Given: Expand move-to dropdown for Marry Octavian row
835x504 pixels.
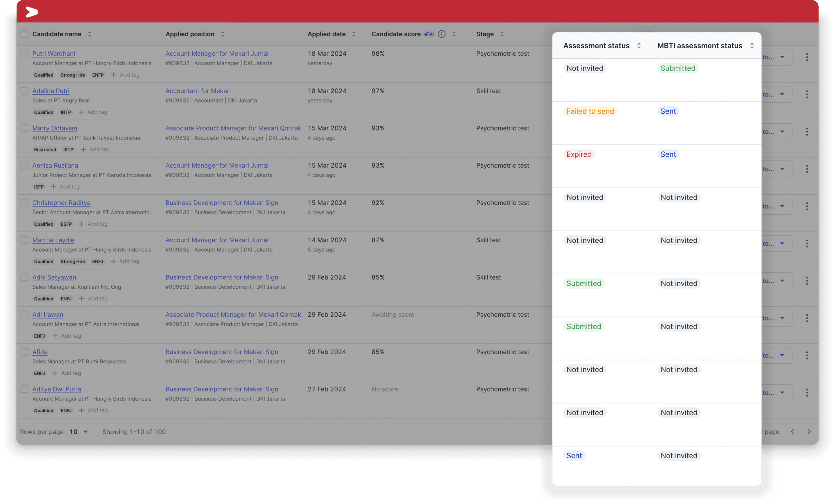Looking at the screenshot, I should [x=782, y=131].
